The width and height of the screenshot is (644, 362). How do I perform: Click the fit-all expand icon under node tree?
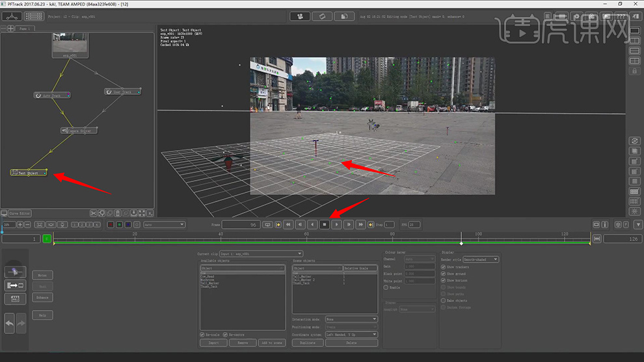pos(142,213)
